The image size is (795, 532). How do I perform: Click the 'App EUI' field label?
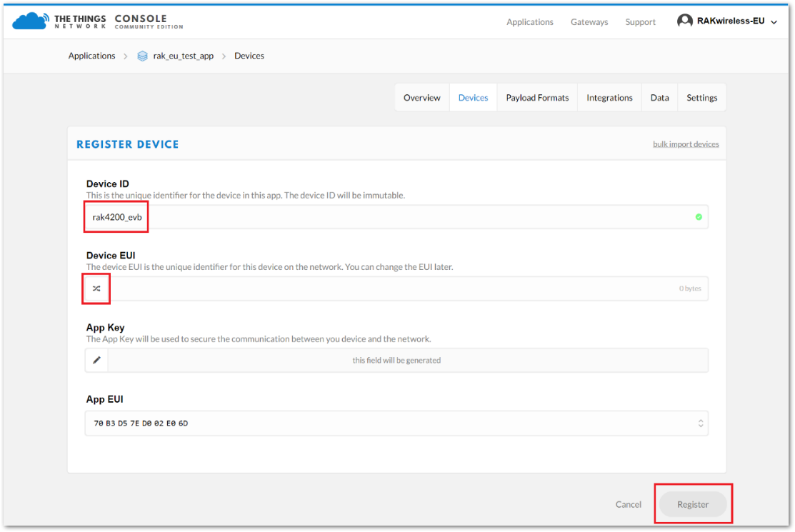[104, 399]
